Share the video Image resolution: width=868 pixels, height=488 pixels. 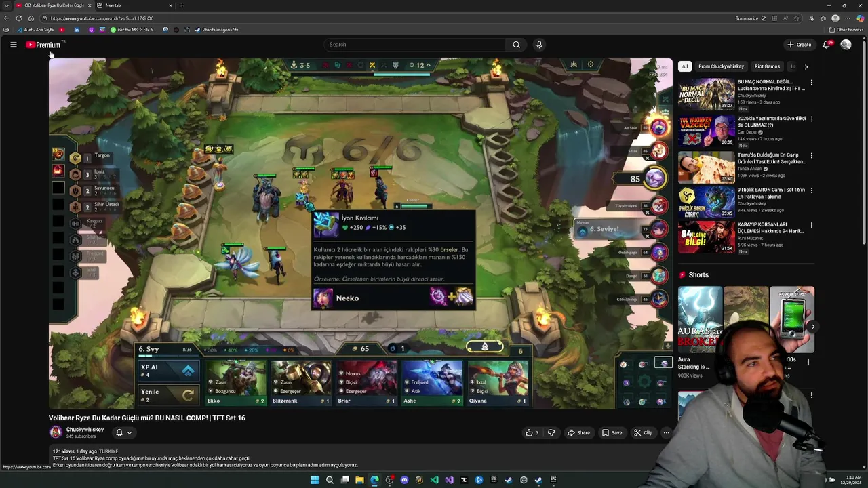[578, 432]
